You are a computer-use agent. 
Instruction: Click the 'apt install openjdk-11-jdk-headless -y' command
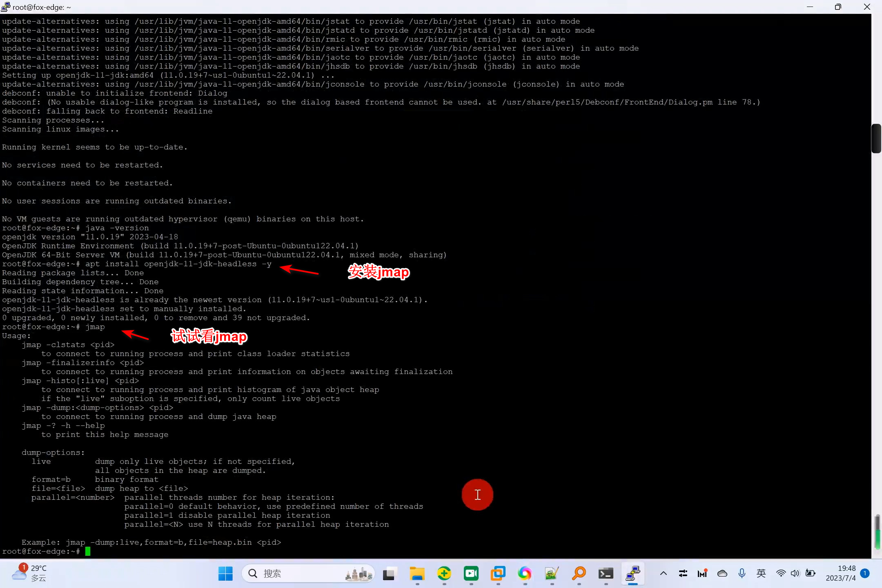[x=178, y=264]
